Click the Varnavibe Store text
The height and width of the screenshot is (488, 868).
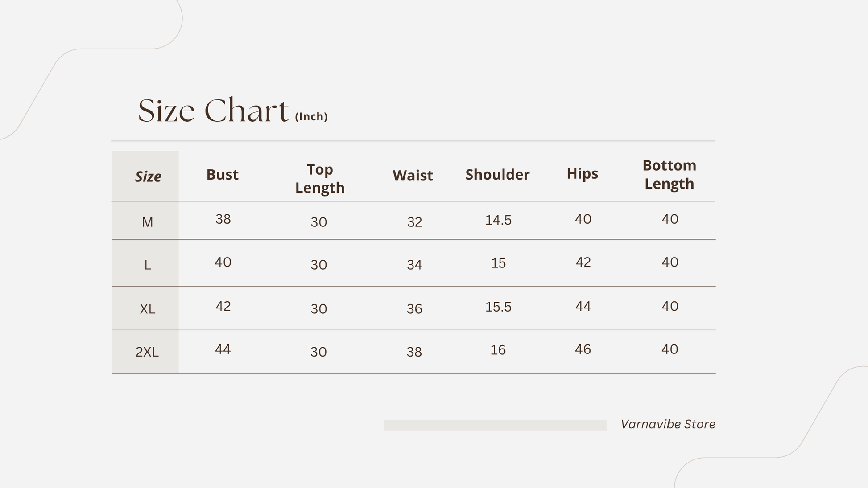(668, 424)
